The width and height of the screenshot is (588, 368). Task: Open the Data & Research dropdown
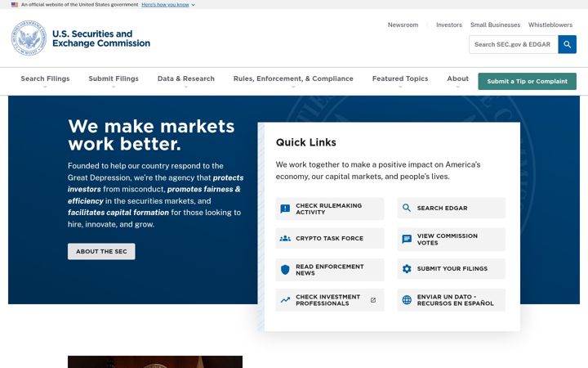(x=186, y=81)
